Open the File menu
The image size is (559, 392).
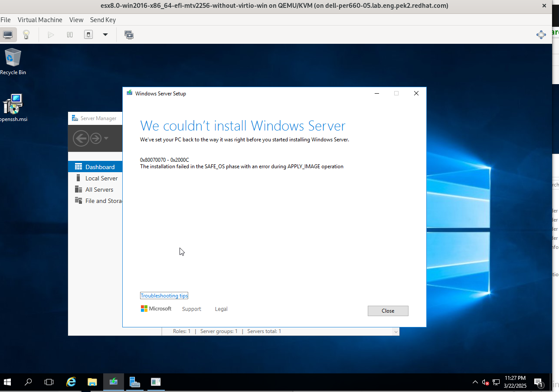coord(6,20)
